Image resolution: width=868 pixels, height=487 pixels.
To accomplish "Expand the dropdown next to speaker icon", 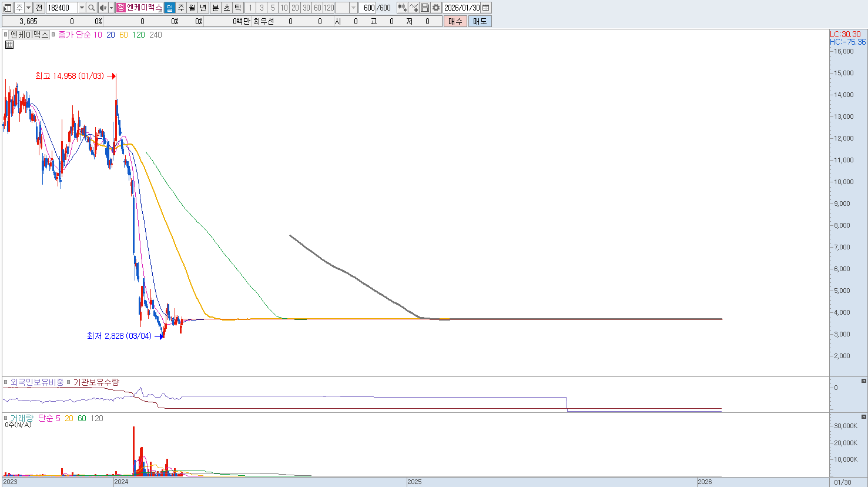I will [111, 8].
